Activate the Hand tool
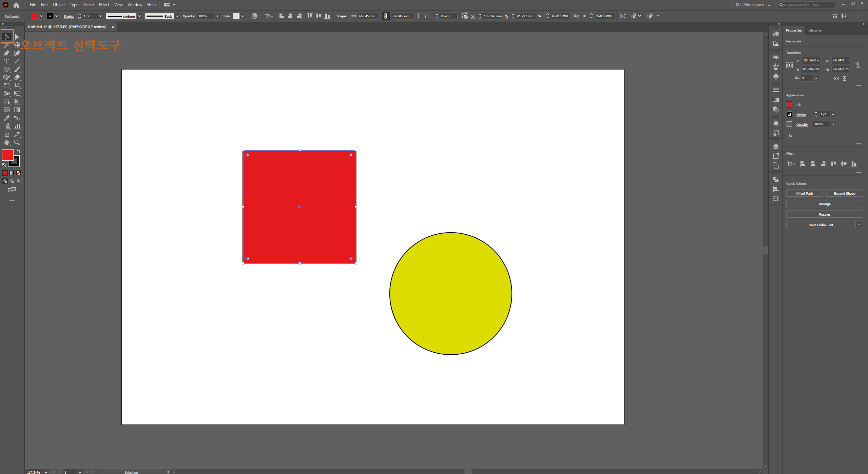The image size is (868, 474). click(x=6, y=143)
